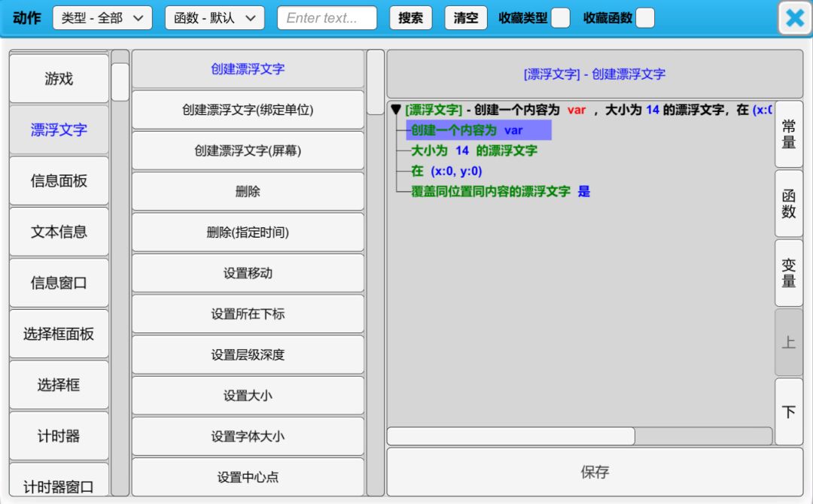The height and width of the screenshot is (504, 813).
Task: Close the action editor with the X icon
Action: 794,18
